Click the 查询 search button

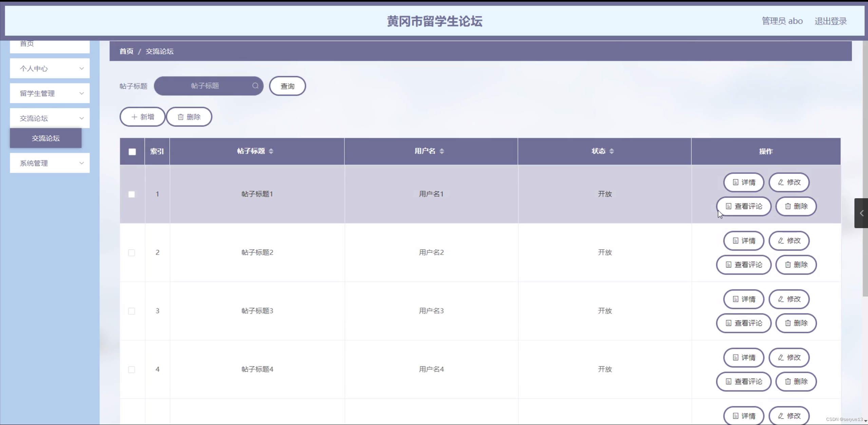coord(287,86)
